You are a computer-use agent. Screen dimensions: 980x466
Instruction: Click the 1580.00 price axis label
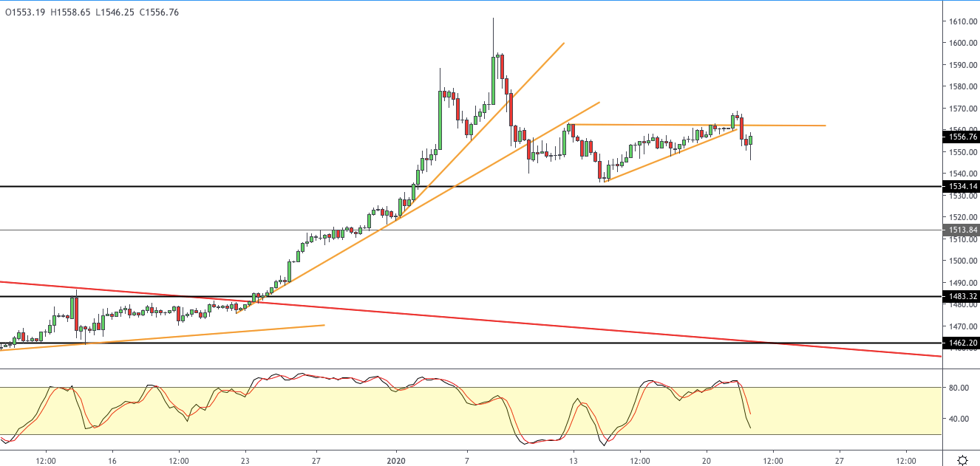964,86
